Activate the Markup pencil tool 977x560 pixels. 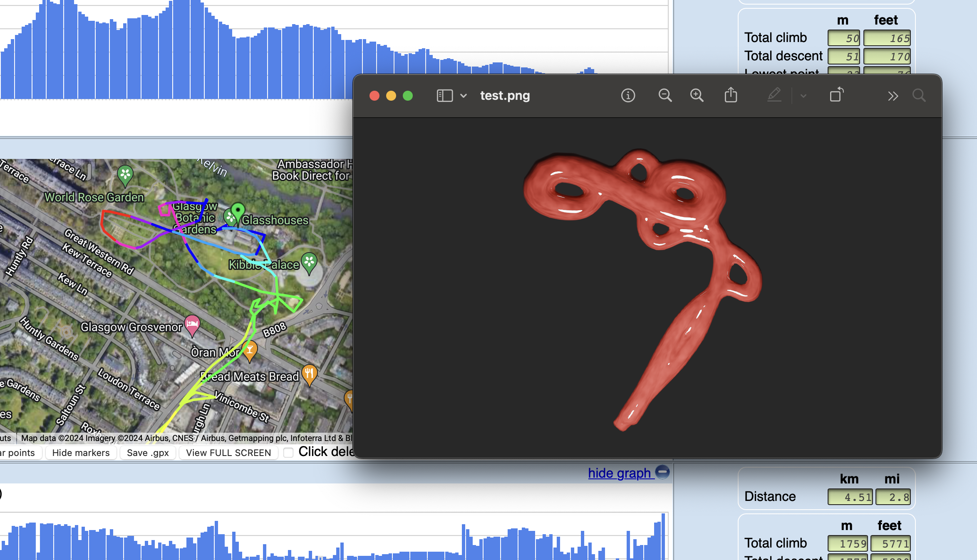pyautogui.click(x=774, y=95)
